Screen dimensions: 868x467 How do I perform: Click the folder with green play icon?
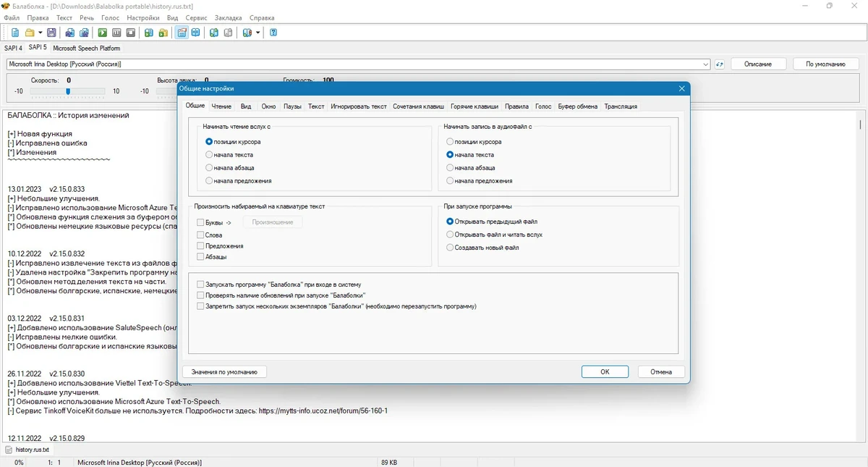click(163, 33)
